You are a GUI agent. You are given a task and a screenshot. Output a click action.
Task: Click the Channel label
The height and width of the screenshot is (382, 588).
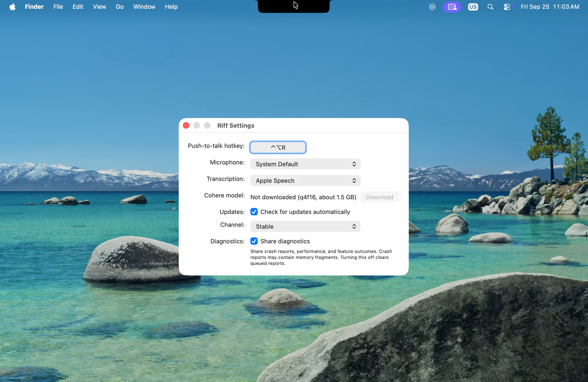(232, 225)
